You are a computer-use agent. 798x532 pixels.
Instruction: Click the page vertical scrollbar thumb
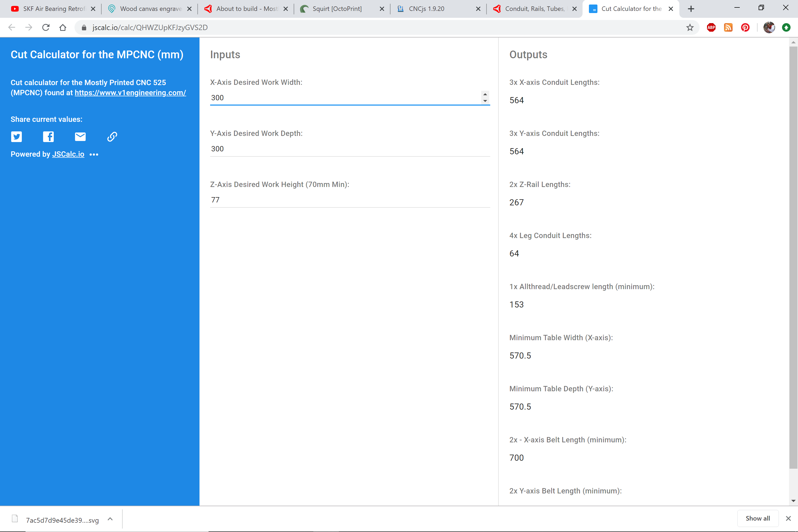[793, 257]
